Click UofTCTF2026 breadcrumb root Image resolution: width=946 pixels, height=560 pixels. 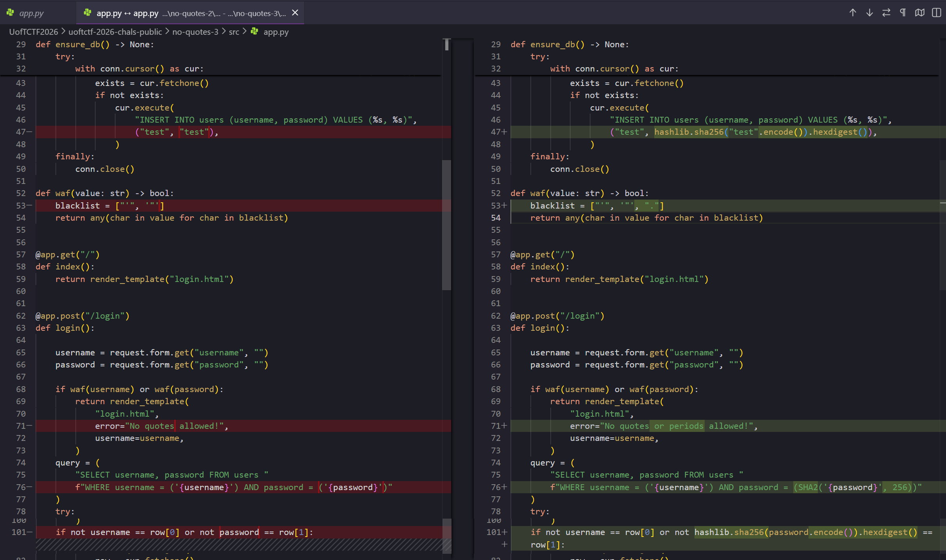pos(33,32)
